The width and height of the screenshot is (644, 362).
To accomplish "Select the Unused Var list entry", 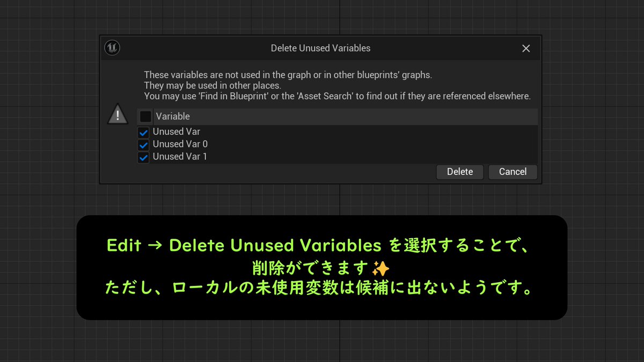I will tap(176, 131).
